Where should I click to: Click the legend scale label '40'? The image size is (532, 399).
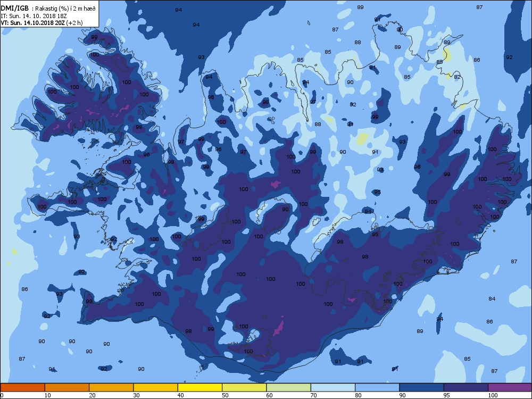click(180, 395)
